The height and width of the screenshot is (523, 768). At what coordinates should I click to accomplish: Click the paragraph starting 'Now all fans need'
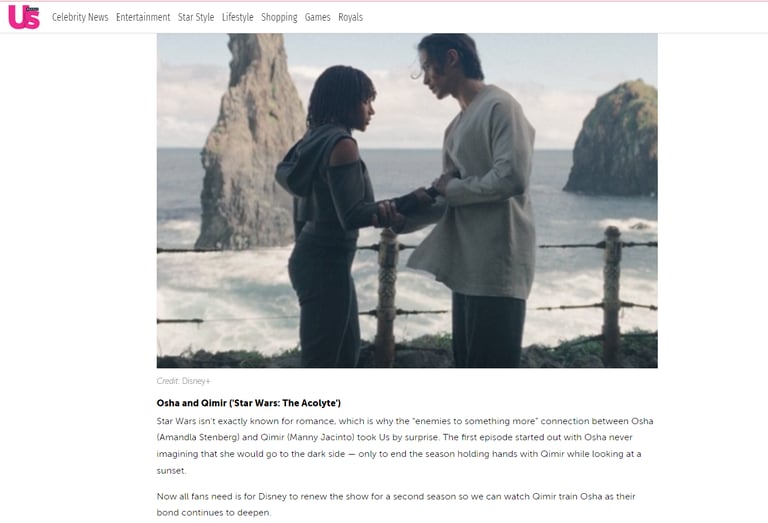(x=396, y=504)
